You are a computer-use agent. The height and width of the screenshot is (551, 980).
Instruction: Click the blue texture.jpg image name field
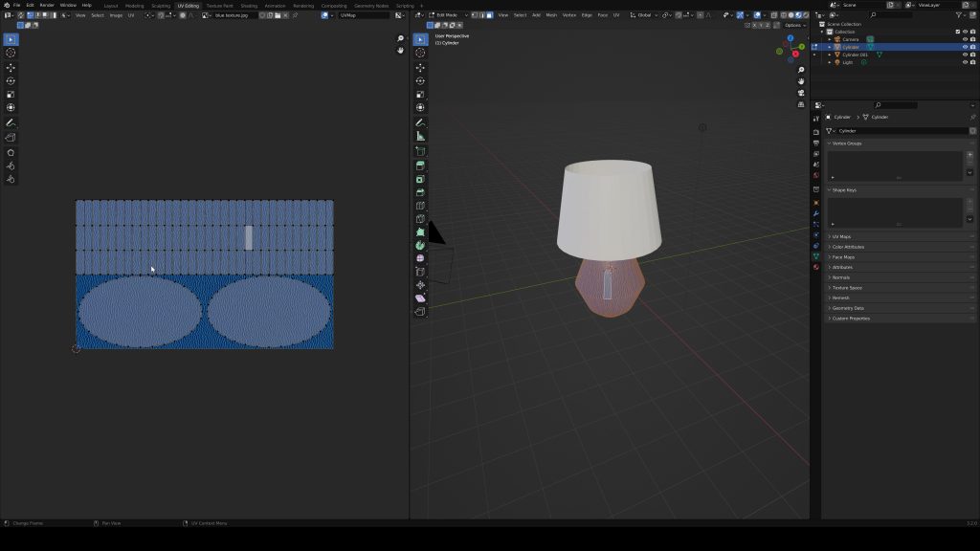pyautogui.click(x=234, y=15)
